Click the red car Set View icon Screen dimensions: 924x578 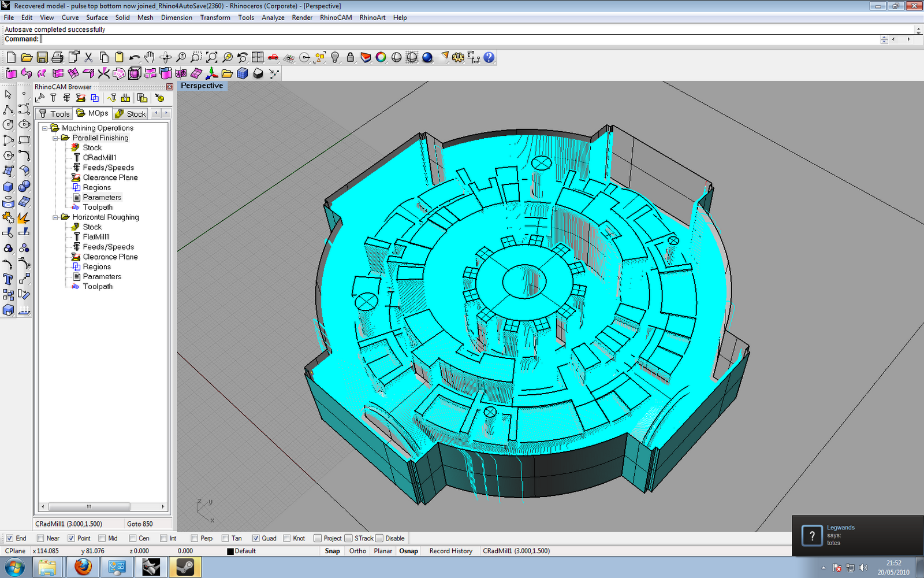(273, 57)
